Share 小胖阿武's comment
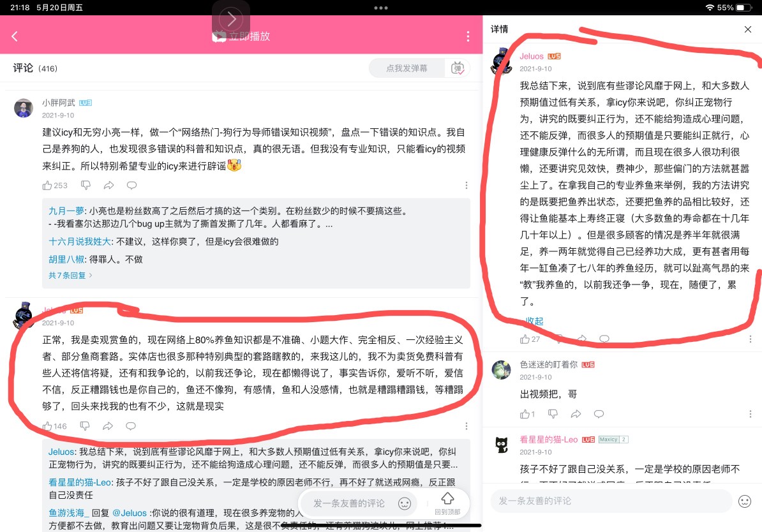 [x=109, y=185]
